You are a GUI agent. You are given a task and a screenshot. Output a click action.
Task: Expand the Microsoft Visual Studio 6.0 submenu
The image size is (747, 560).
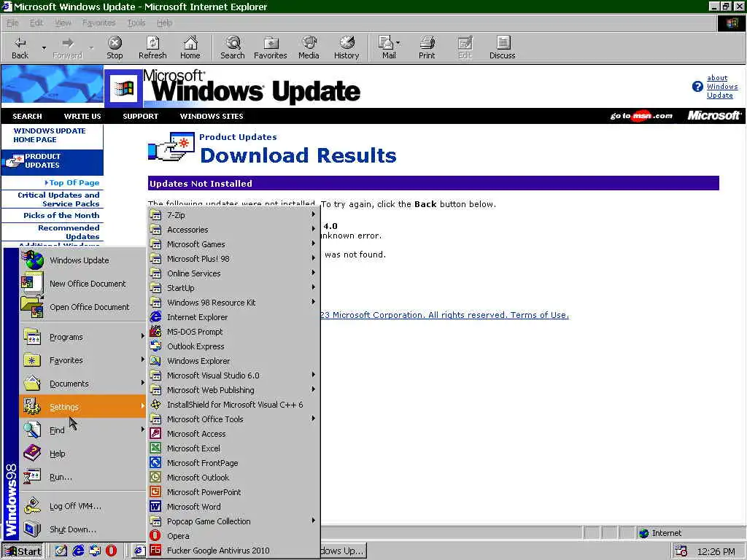pyautogui.click(x=233, y=376)
